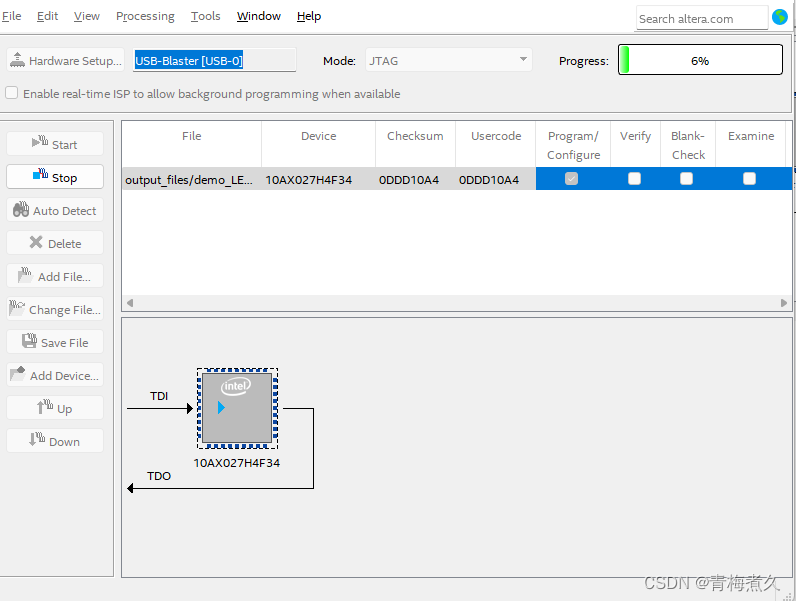Click the Delete button
This screenshot has height=601, width=796.
tap(55, 243)
